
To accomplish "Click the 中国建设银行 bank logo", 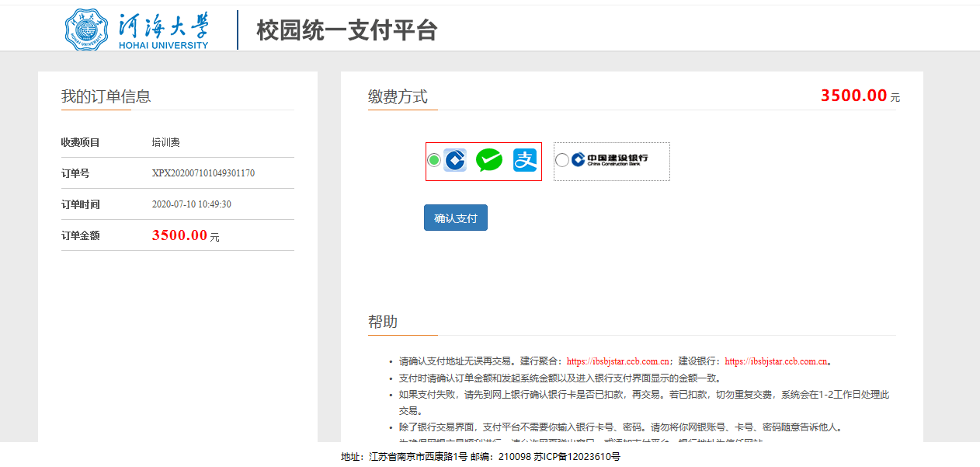I will click(x=610, y=160).
